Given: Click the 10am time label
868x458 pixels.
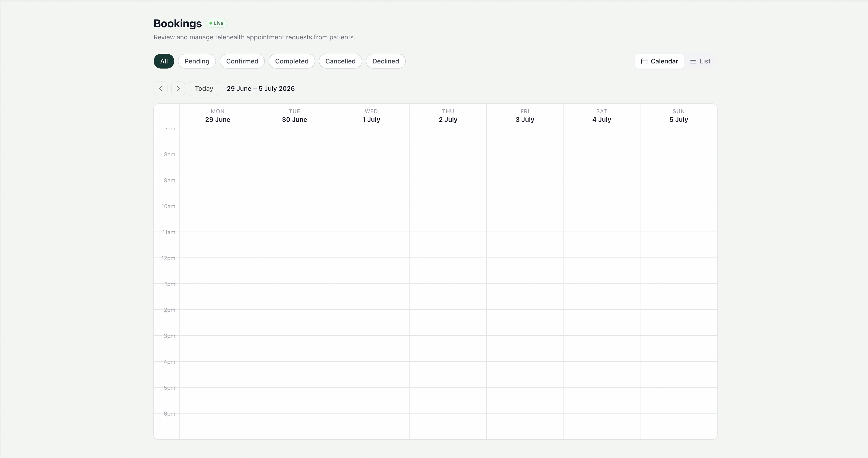Looking at the screenshot, I should point(168,207).
